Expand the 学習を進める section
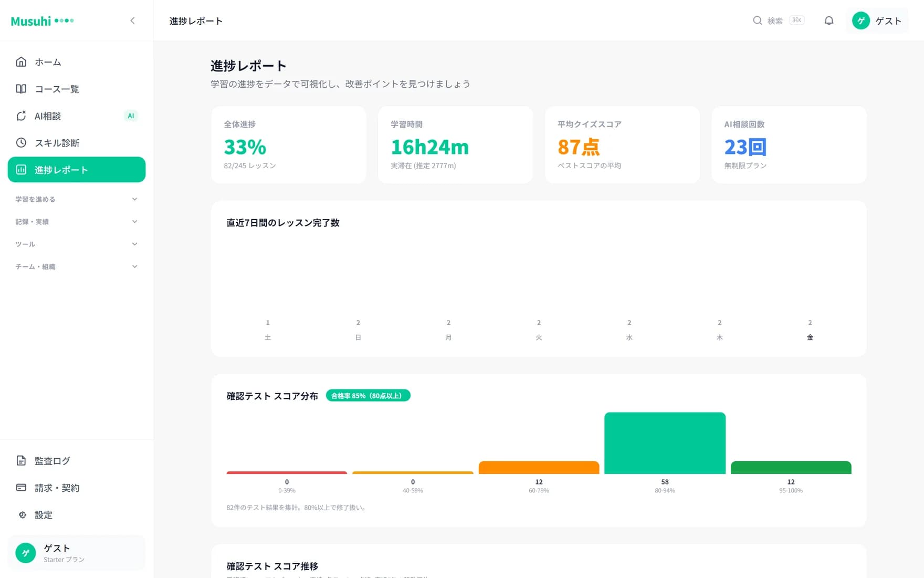The image size is (924, 578). coord(77,199)
